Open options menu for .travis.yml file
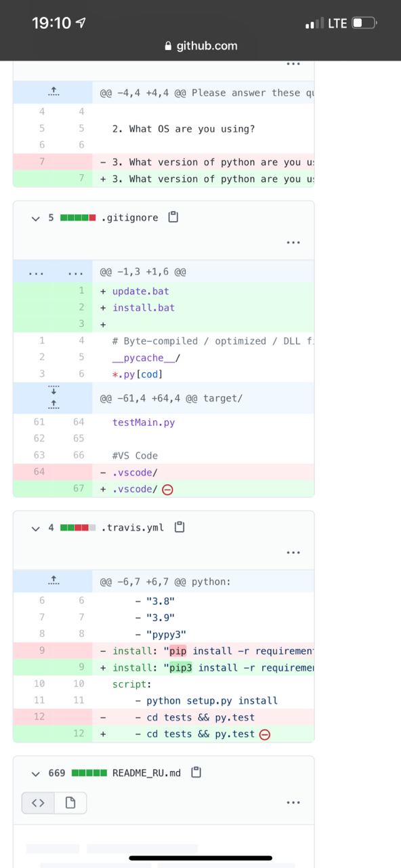This screenshot has height=868, width=401. 293,552
